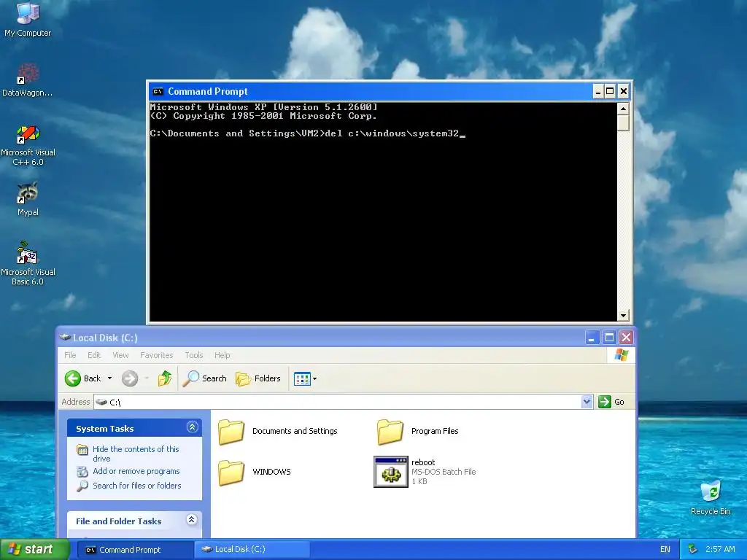Click the tray network status icon
Image resolution: width=747 pixels, height=560 pixels.
point(692,549)
